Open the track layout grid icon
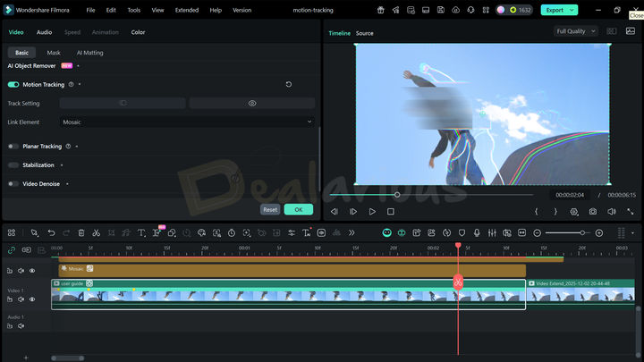This screenshot has width=644, height=362. tap(12, 232)
